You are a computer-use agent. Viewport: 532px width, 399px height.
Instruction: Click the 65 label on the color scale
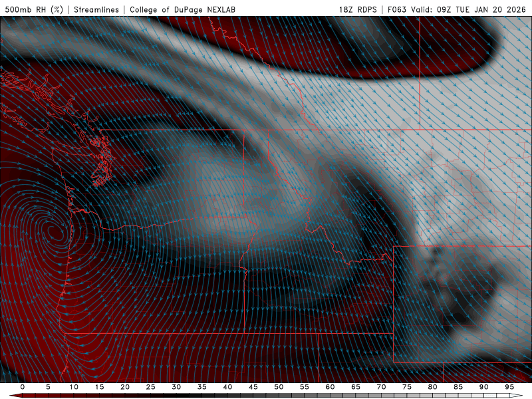(x=356, y=387)
